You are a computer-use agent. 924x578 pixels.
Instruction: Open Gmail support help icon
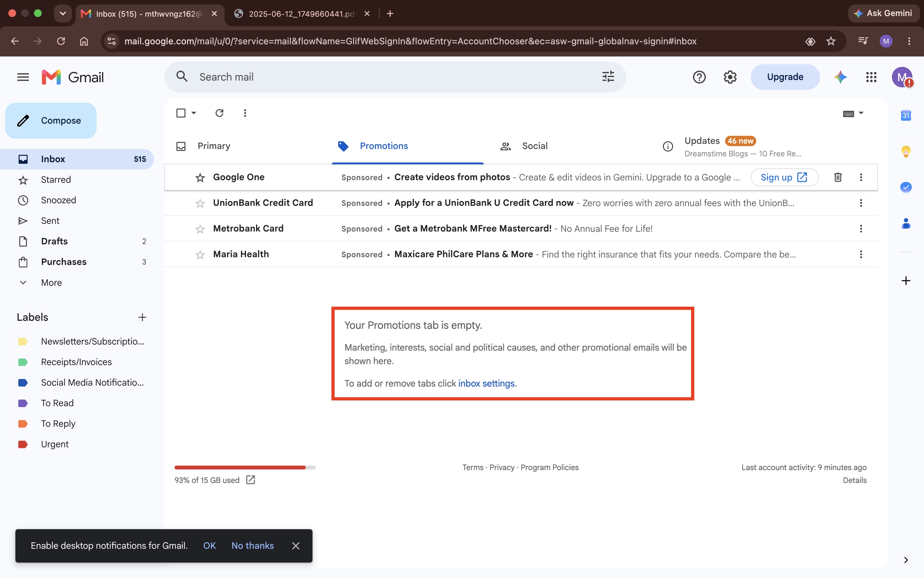(x=699, y=77)
